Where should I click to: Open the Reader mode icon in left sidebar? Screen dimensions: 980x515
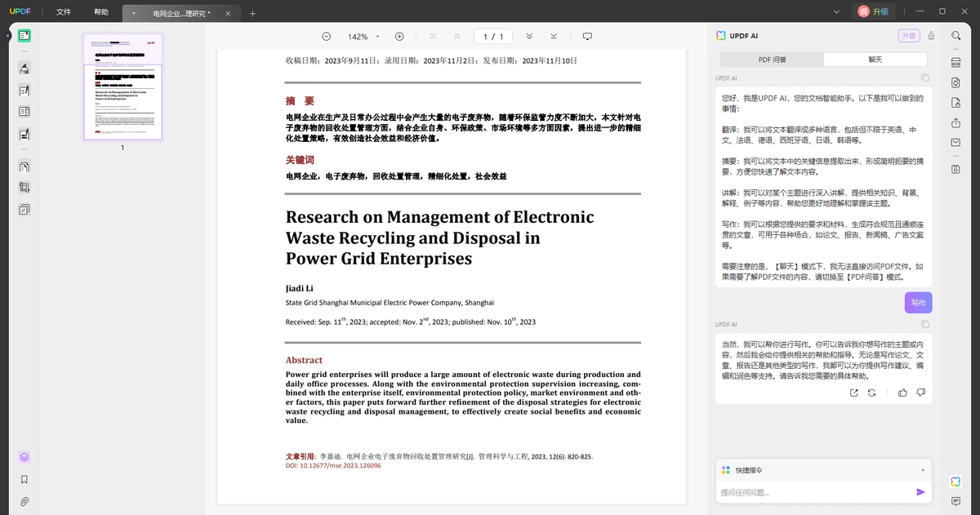click(x=24, y=36)
